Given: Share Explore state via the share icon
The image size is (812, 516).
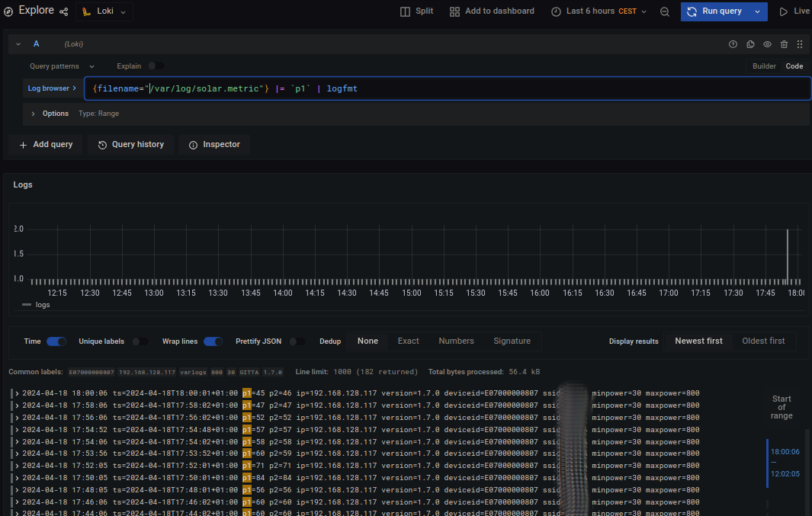Looking at the screenshot, I should [x=64, y=10].
